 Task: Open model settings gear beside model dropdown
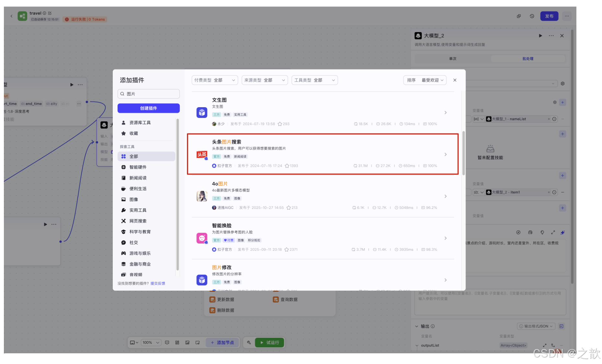tap(562, 84)
